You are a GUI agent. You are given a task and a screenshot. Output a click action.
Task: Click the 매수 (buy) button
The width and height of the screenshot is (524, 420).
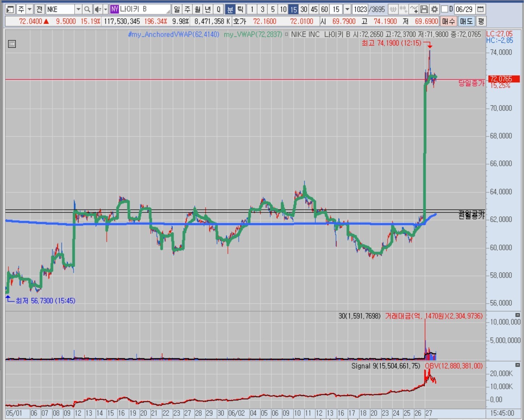(448, 21)
